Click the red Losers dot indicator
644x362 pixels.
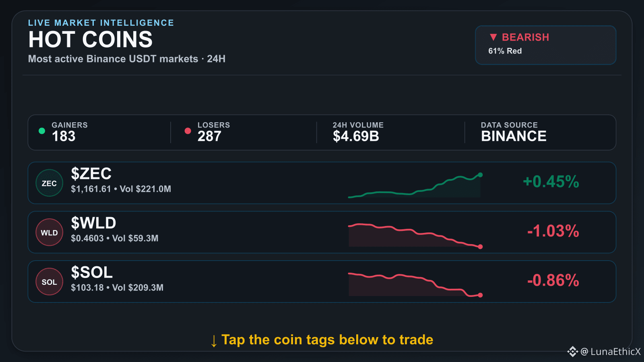(188, 131)
